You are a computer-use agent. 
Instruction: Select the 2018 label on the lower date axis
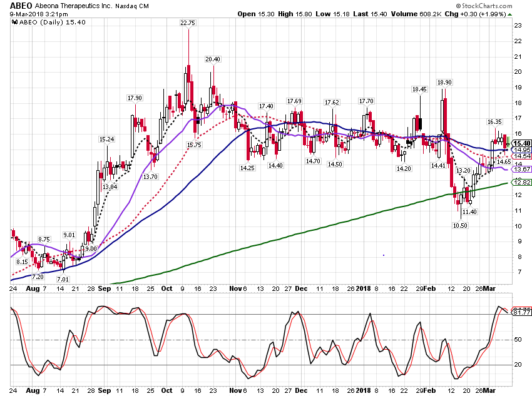point(364,390)
